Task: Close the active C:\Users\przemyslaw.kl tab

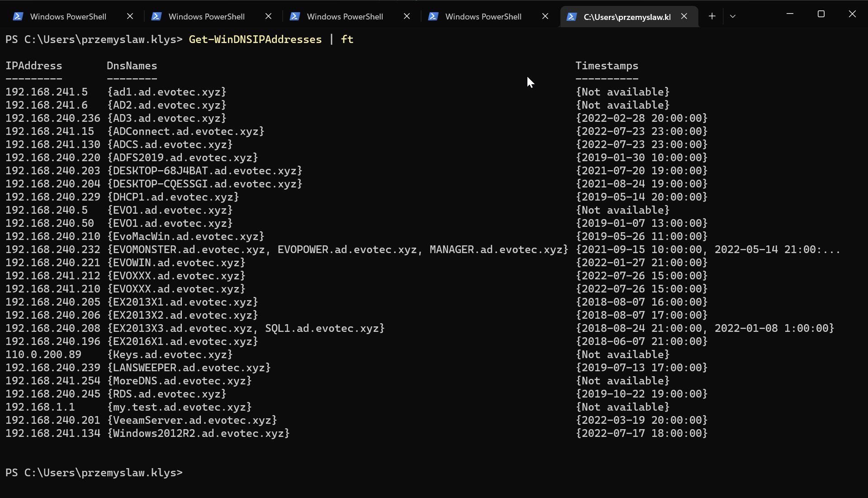Action: (684, 16)
